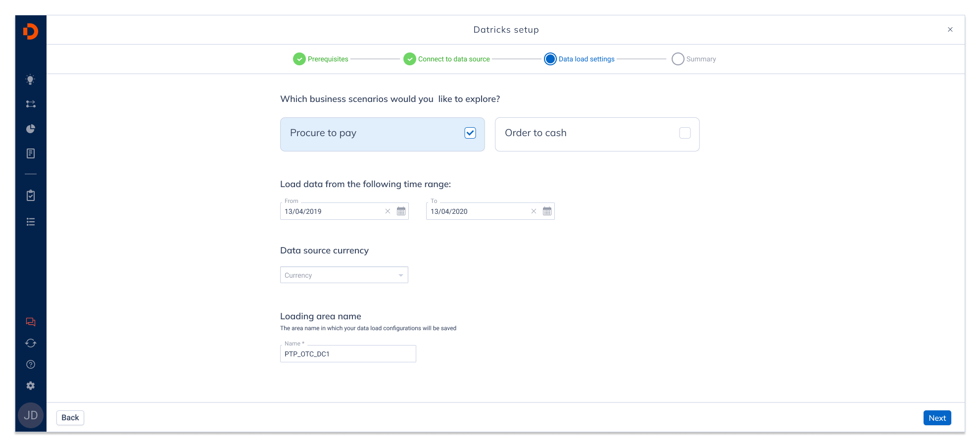Open the help question mark icon
The height and width of the screenshot is (447, 980).
[x=31, y=364]
